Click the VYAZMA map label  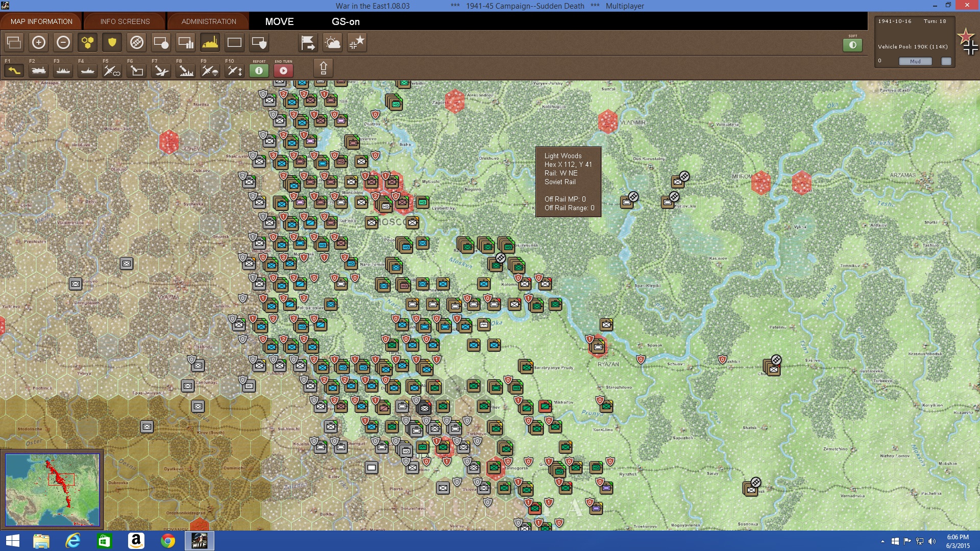coord(168,297)
